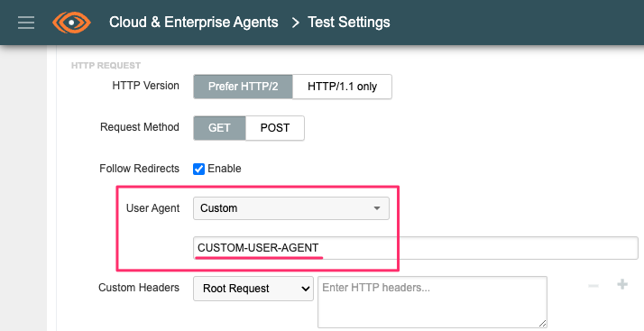The width and height of the screenshot is (644, 331).
Task: Click the Enter HTTP headers textarea
Action: [432, 302]
